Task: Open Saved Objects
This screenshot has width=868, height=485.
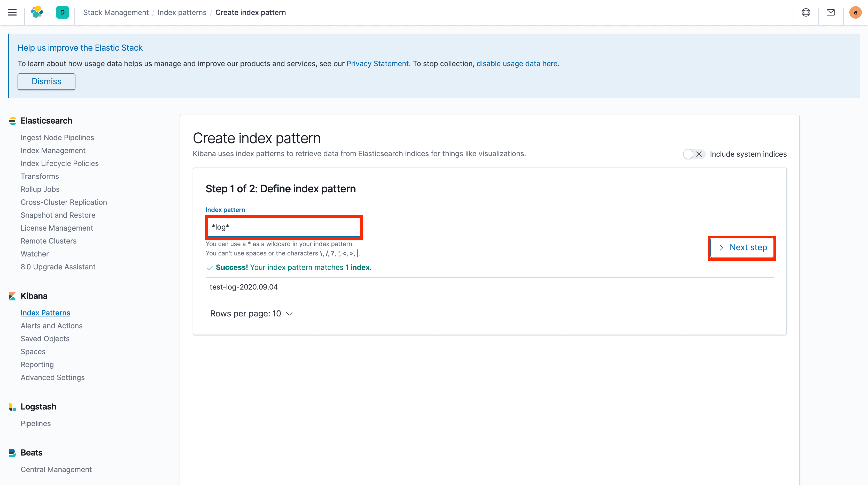Action: pyautogui.click(x=45, y=339)
